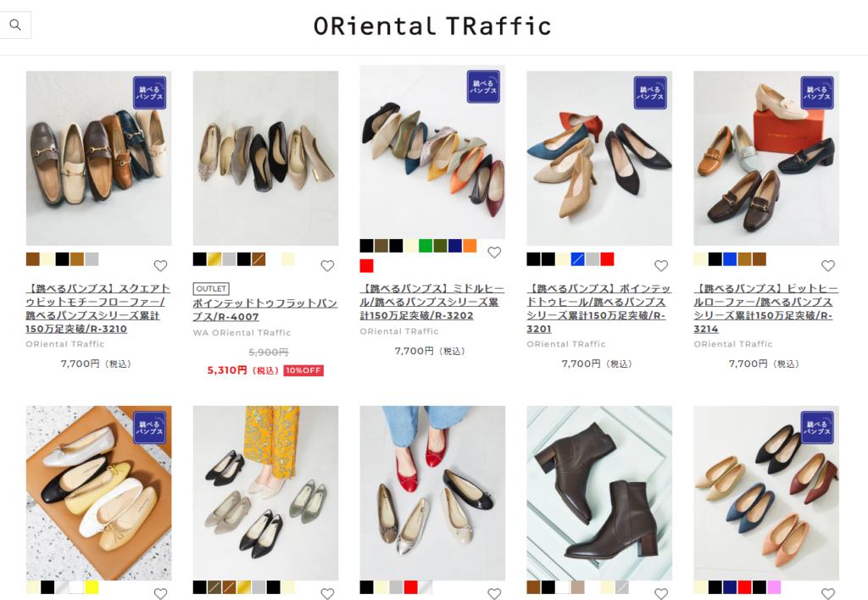Open the R-4007 pointed toe flat pumps link

tap(265, 310)
